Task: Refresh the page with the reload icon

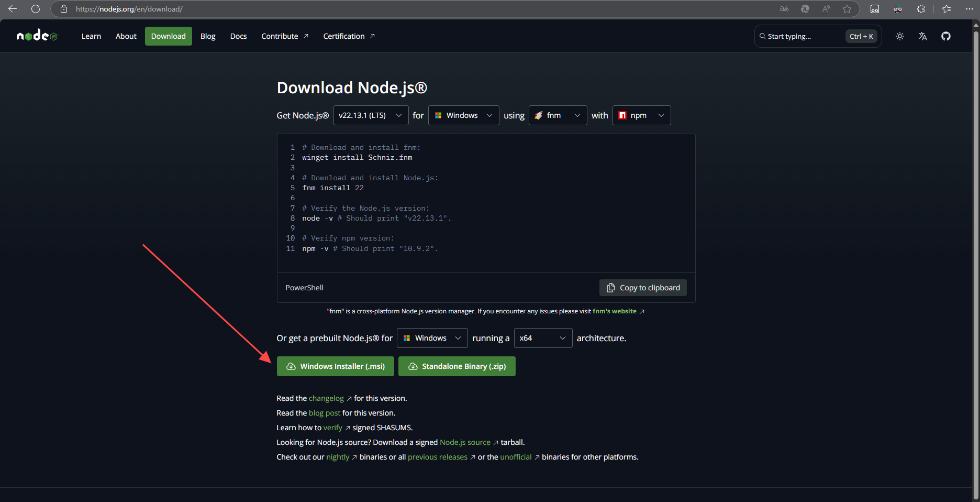Action: 36,9
